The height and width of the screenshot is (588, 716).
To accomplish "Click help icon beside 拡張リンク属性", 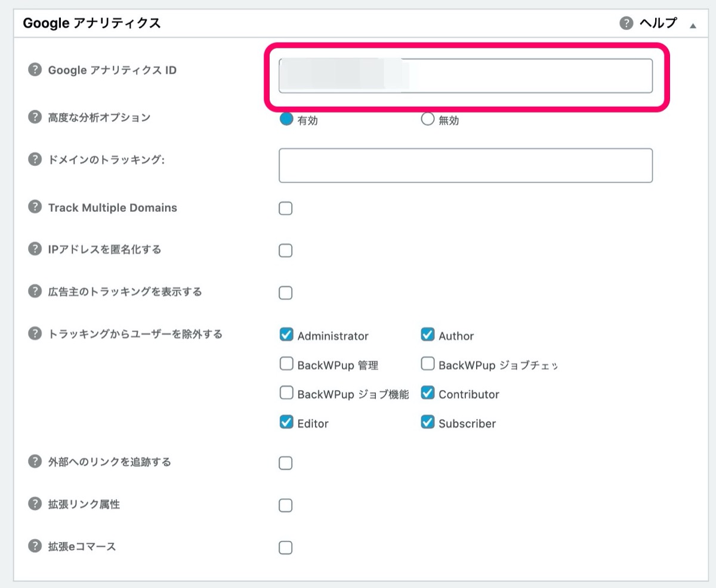I will [x=35, y=504].
